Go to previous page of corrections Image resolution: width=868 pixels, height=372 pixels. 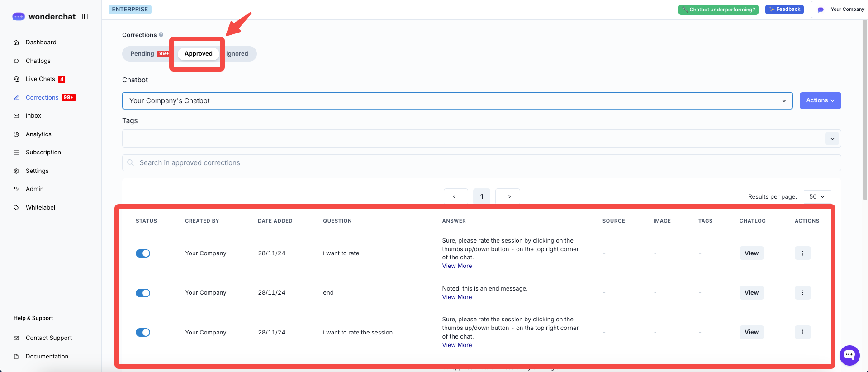click(455, 196)
